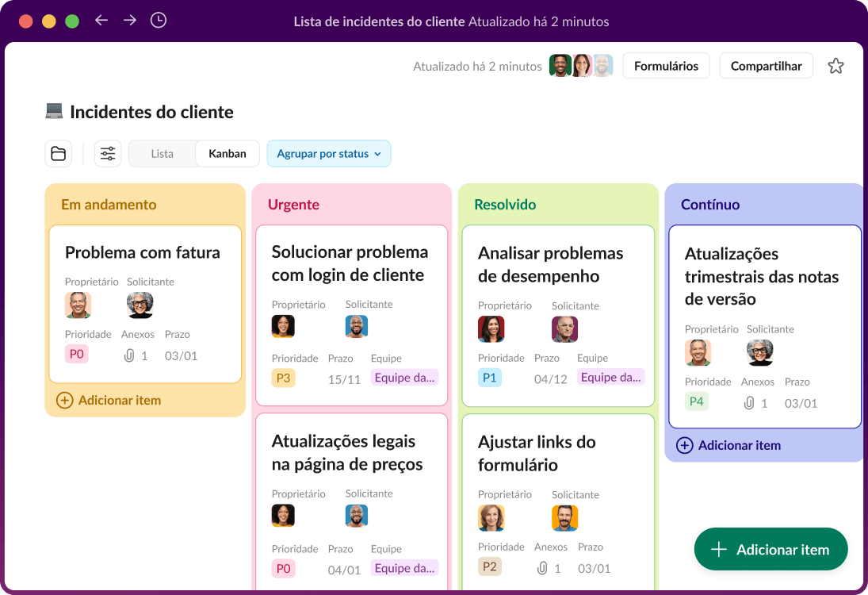Select the Kanban view tab

[227, 153]
